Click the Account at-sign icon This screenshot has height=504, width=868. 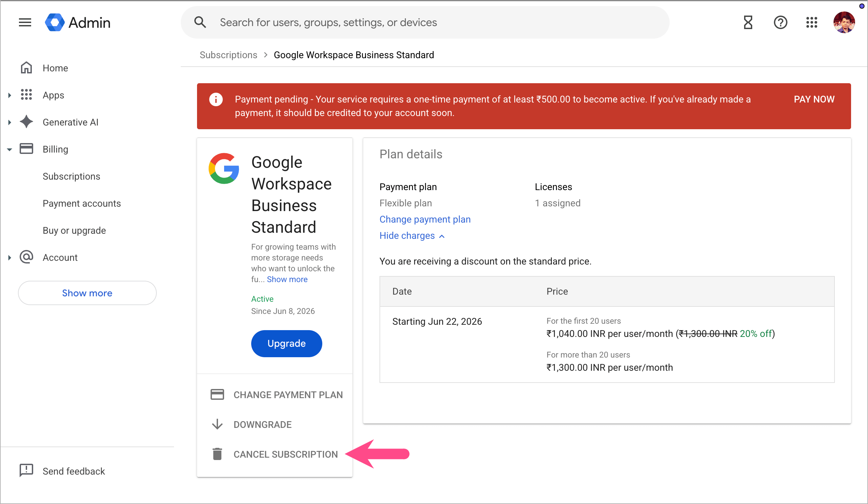[x=26, y=257]
